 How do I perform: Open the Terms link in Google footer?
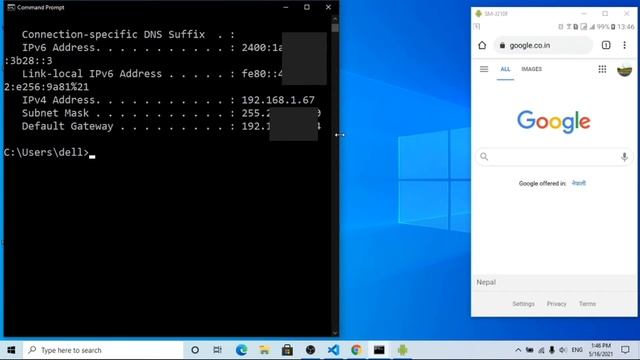(587, 304)
